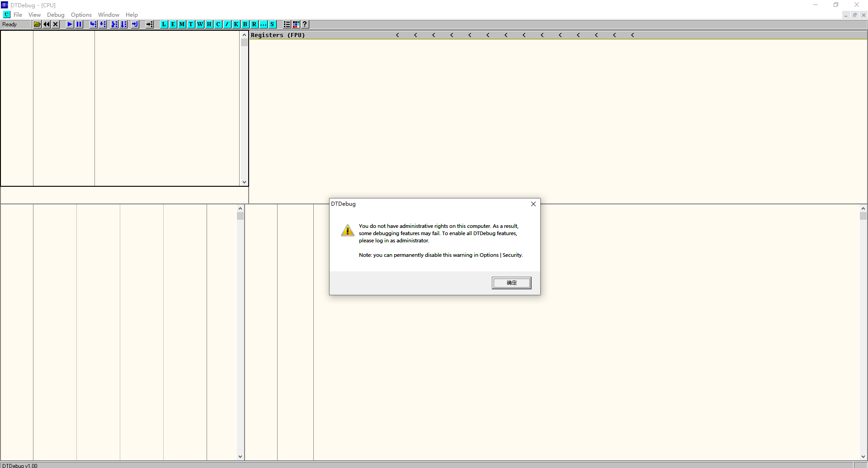The image size is (868, 468).
Task: Click the disassembly pane scrollbar thumb
Action: [244, 43]
